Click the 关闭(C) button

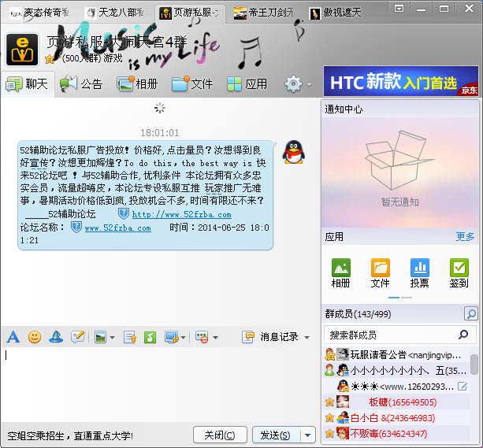(x=220, y=435)
